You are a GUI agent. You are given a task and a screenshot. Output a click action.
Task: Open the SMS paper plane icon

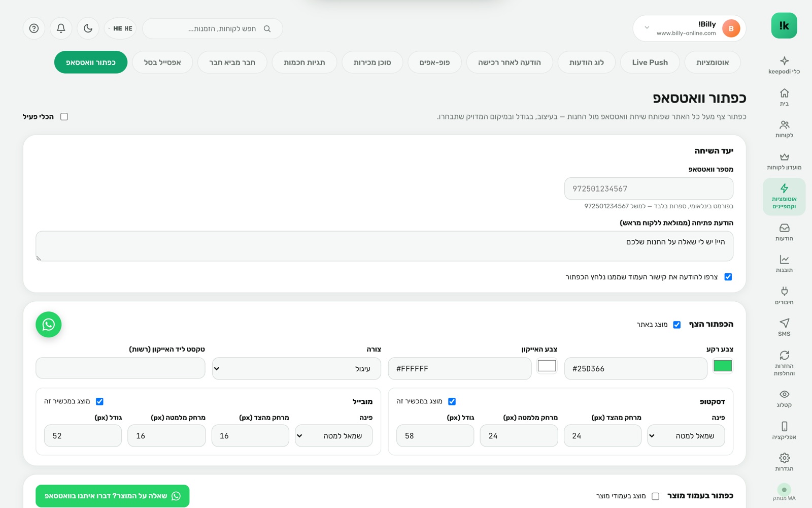point(784,323)
